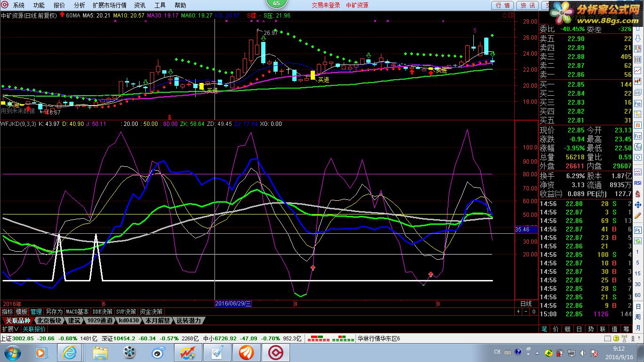Viewport: 644px width, 362px height.
Task: Open the F10 company info icon
Action: click(x=638, y=103)
